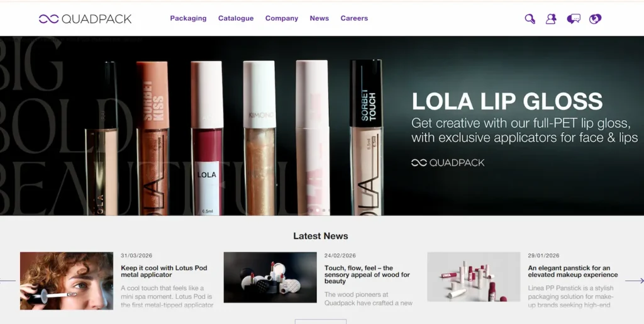
Task: Go to the News page
Action: pyautogui.click(x=319, y=18)
